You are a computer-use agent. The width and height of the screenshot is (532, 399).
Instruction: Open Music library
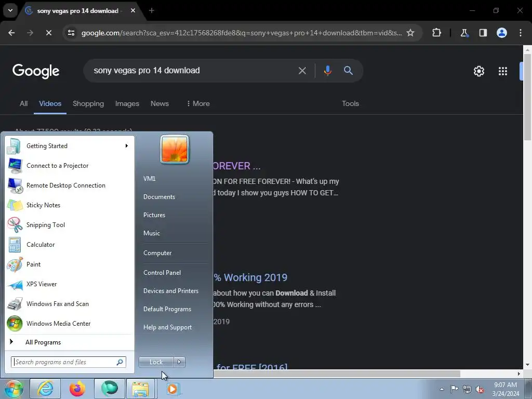151,233
